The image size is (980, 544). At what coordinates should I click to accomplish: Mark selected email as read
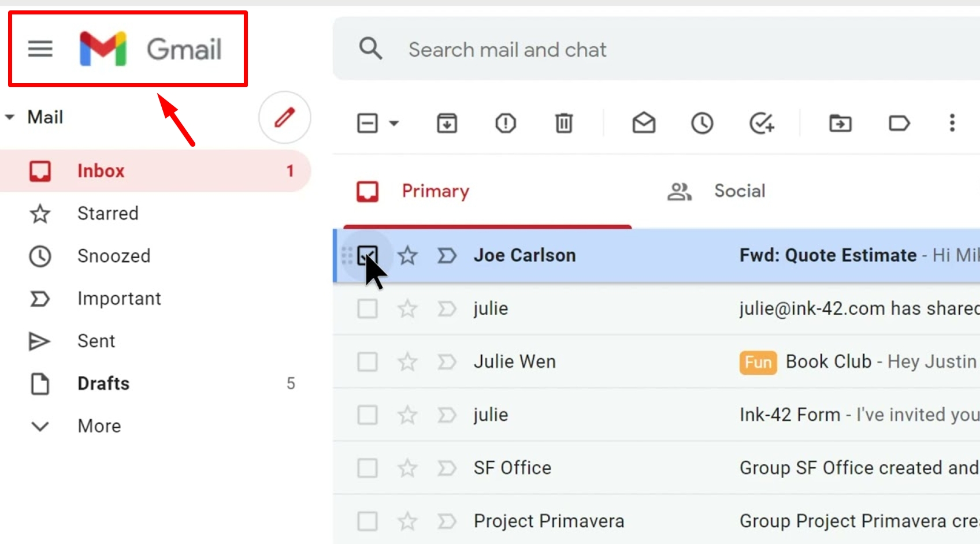[644, 123]
